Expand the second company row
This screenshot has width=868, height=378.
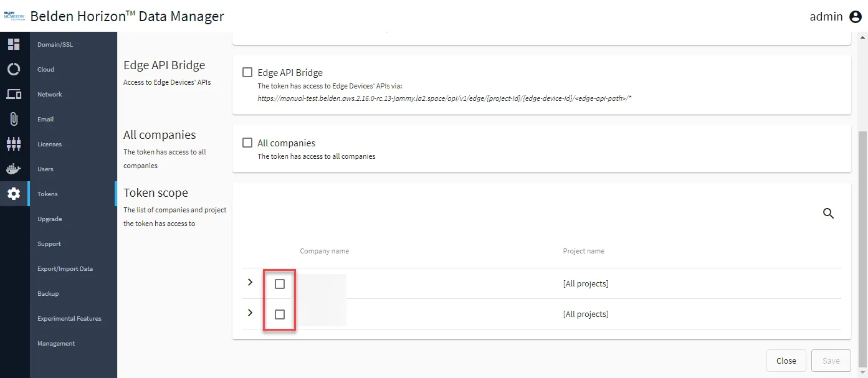pos(250,313)
